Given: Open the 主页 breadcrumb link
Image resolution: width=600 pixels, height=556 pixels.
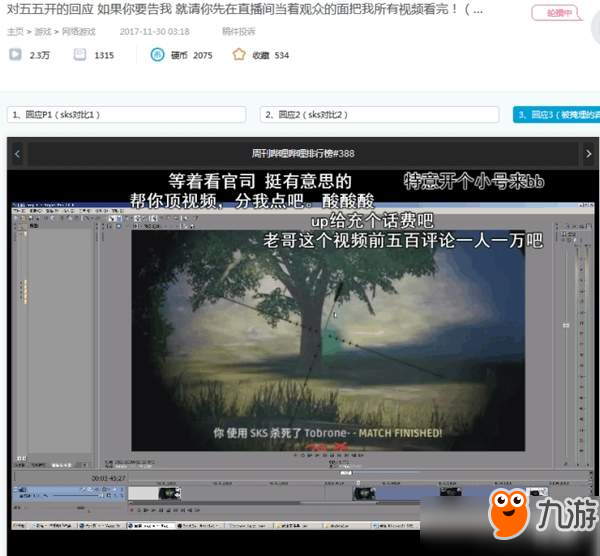Looking at the screenshot, I should (15, 32).
